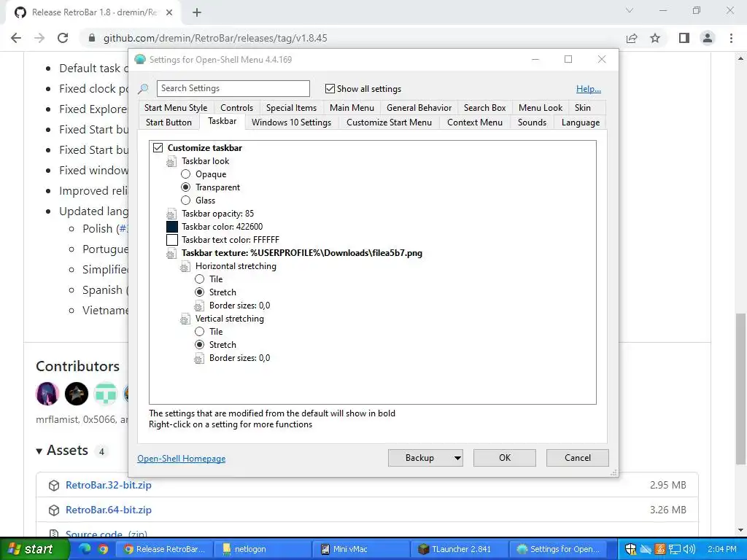The image size is (747, 560).
Task: Bookmark this page with the star icon
Action: [655, 38]
